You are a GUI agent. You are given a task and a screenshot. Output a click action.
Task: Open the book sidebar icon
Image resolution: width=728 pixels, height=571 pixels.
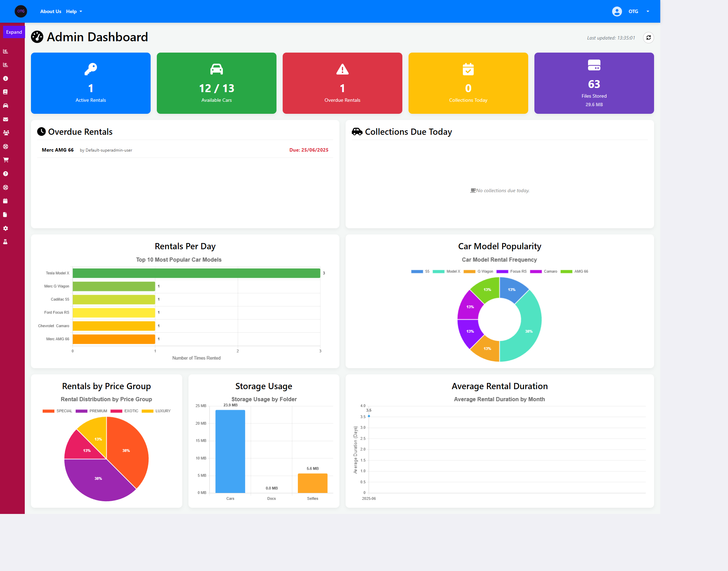click(x=6, y=92)
